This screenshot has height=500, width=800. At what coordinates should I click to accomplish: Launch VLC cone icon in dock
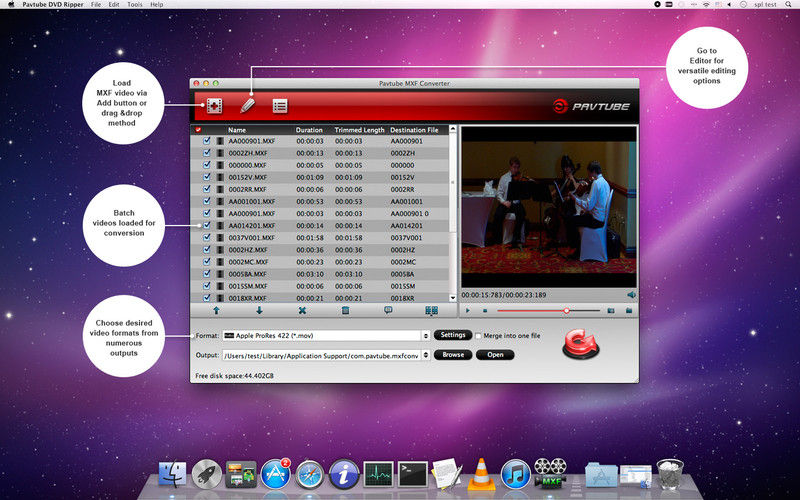481,474
